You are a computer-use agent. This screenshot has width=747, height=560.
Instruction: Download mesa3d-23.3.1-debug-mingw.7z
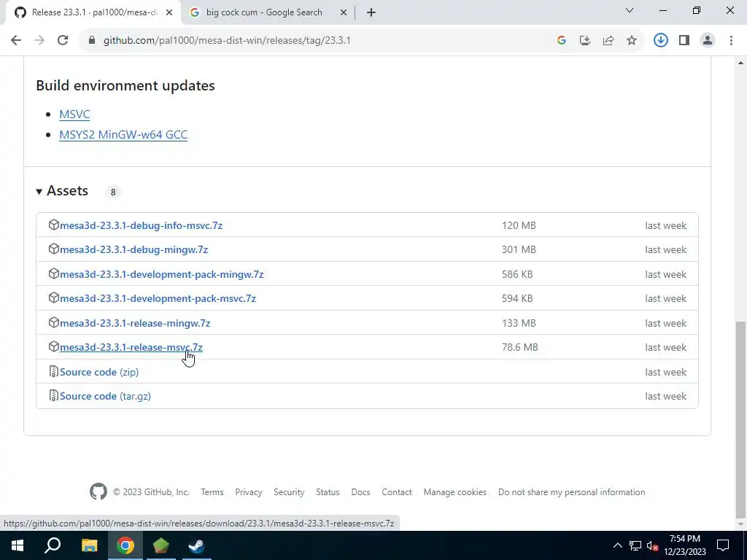click(x=134, y=250)
